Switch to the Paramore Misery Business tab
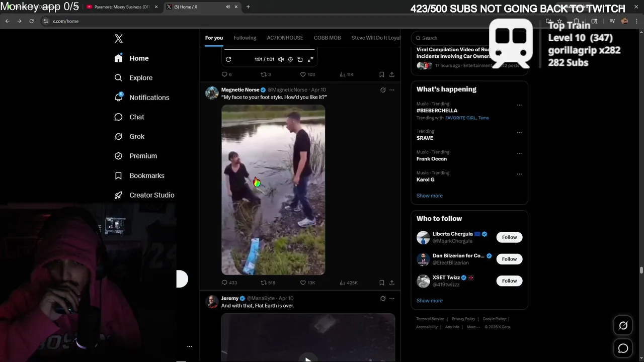 coord(121,7)
